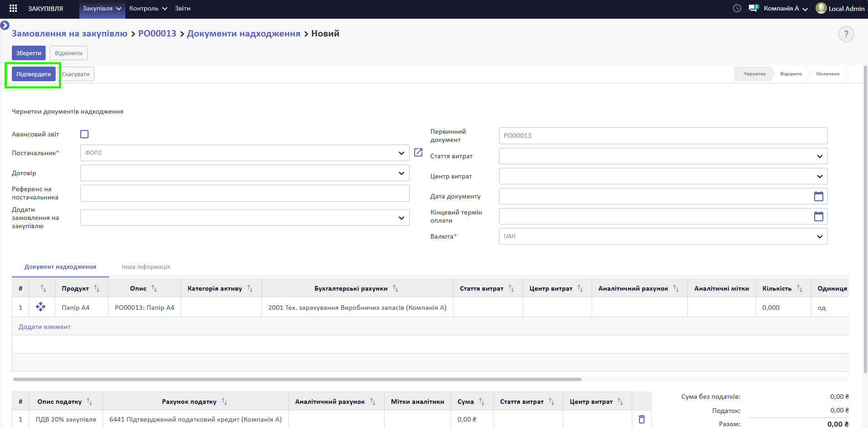Sort by Кількість column arrows
This screenshot has height=428, width=868.
coord(800,288)
